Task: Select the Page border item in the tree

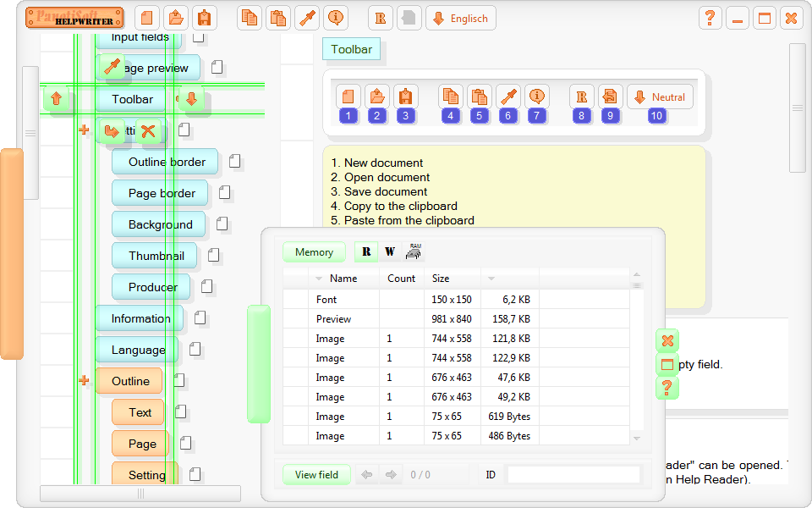Action: coord(160,193)
